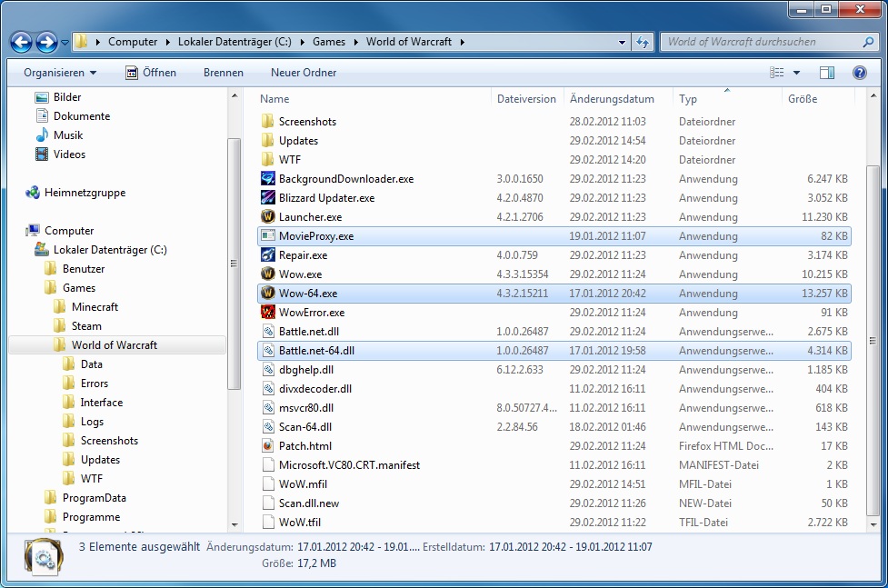This screenshot has width=888, height=588.
Task: Select Computer in the navigation tree
Action: coord(60,231)
